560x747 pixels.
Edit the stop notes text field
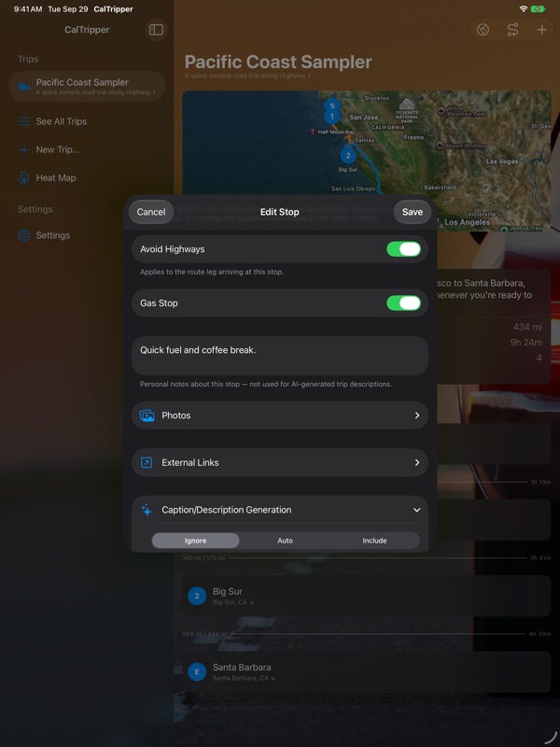pyautogui.click(x=280, y=356)
